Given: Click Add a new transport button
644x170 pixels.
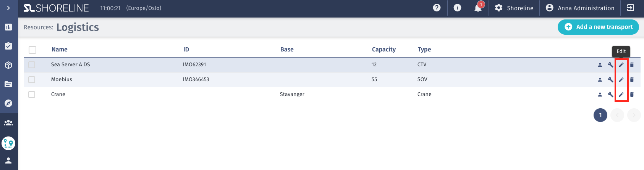Looking at the screenshot, I should point(598,27).
